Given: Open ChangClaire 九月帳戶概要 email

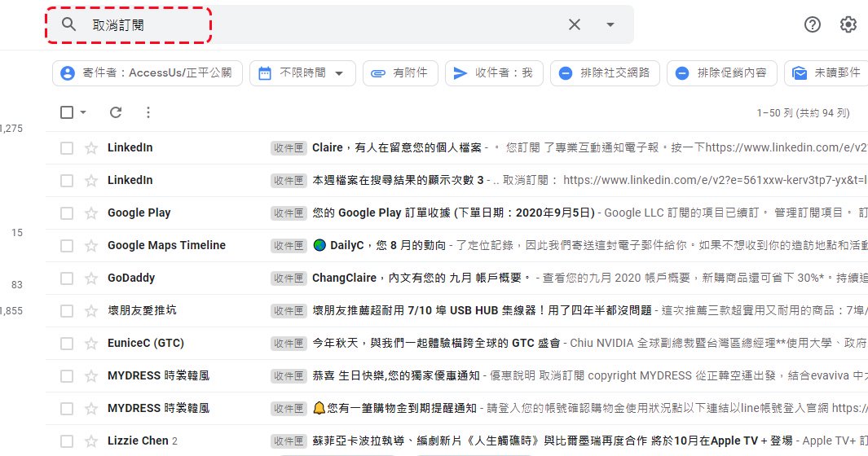Looking at the screenshot, I should pyautogui.click(x=421, y=278).
